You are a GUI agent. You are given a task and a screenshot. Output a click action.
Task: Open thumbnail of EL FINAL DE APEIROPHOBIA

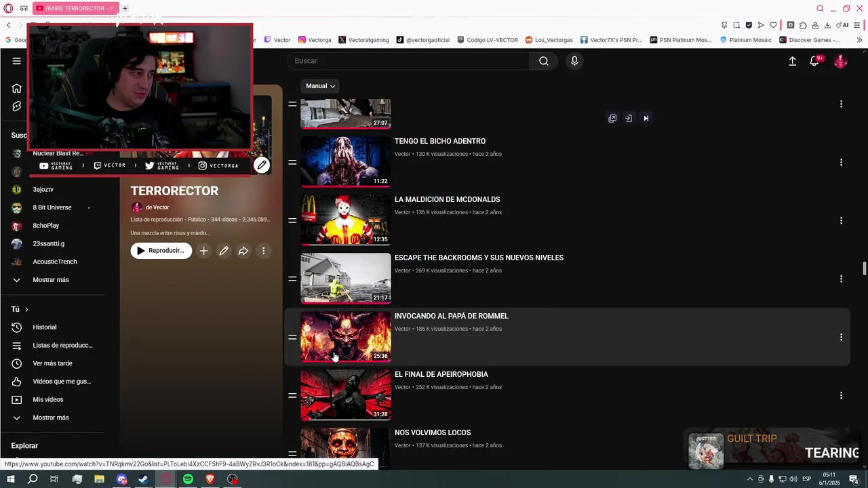pyautogui.click(x=346, y=395)
